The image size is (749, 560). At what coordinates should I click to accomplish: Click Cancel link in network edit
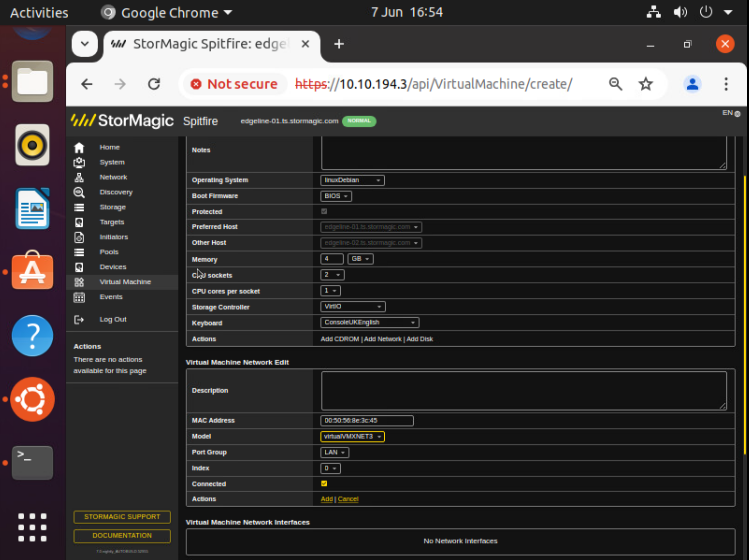tap(348, 499)
